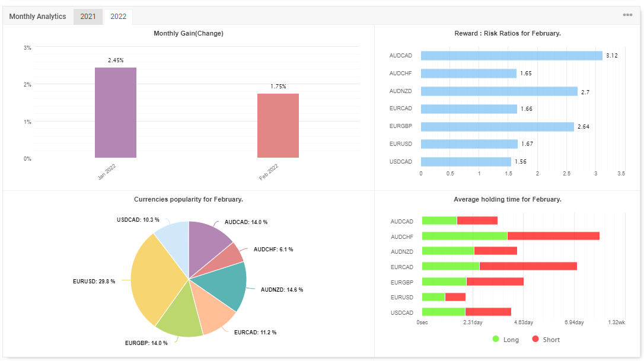
Task: Click the EURUSD reward risk bar
Action: (470, 143)
